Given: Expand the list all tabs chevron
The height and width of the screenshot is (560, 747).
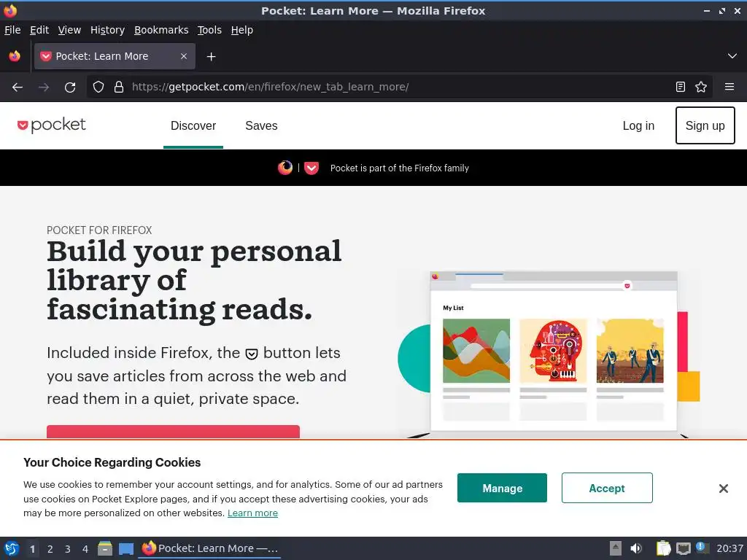Looking at the screenshot, I should coord(732,56).
